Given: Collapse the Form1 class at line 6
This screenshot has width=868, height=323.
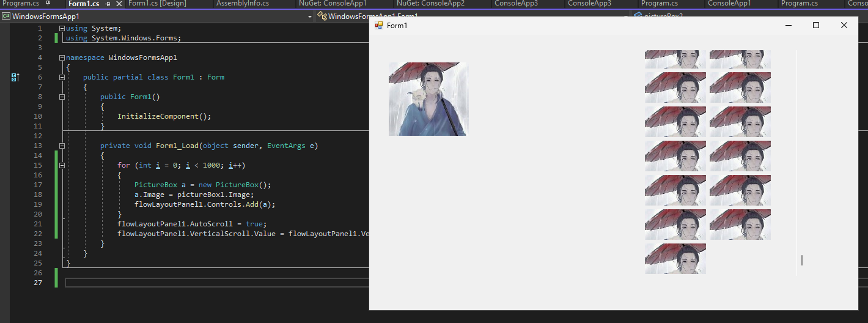Looking at the screenshot, I should point(62,77).
